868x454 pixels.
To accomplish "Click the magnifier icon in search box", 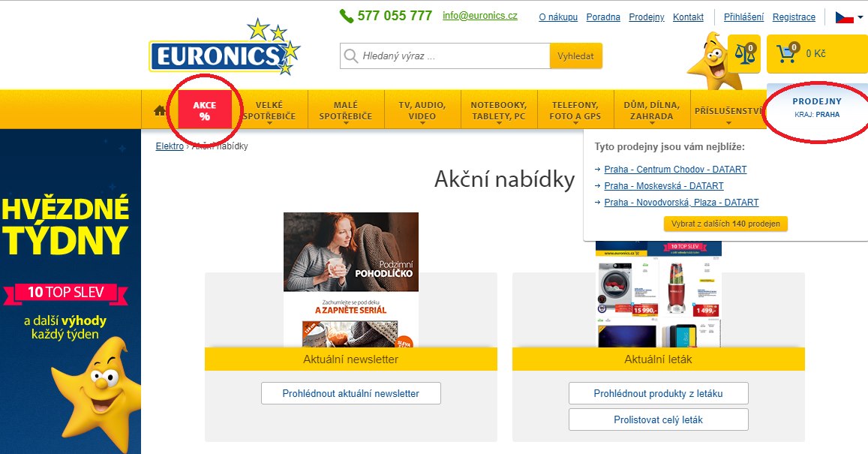I will [351, 56].
